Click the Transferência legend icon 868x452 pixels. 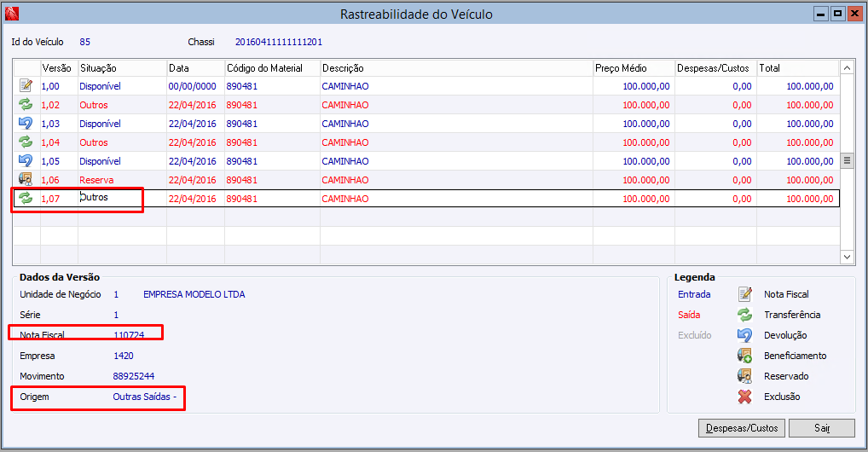(745, 315)
